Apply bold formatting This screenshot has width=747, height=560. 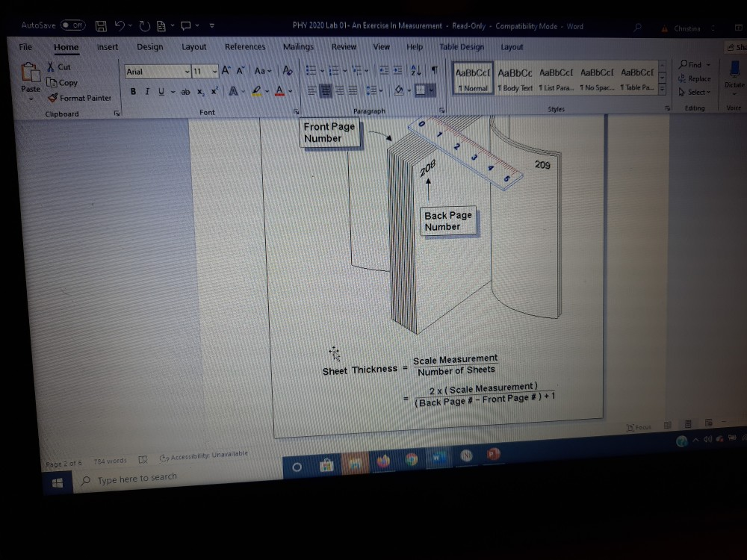[x=133, y=91]
